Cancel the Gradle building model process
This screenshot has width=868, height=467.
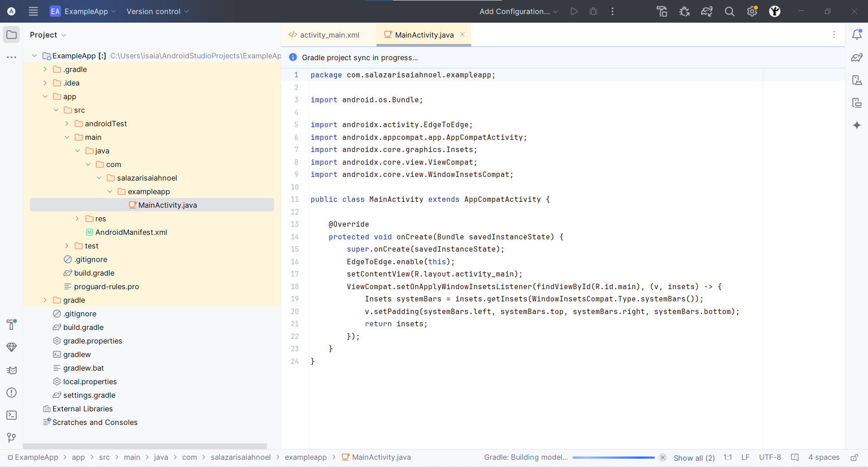tap(663, 457)
